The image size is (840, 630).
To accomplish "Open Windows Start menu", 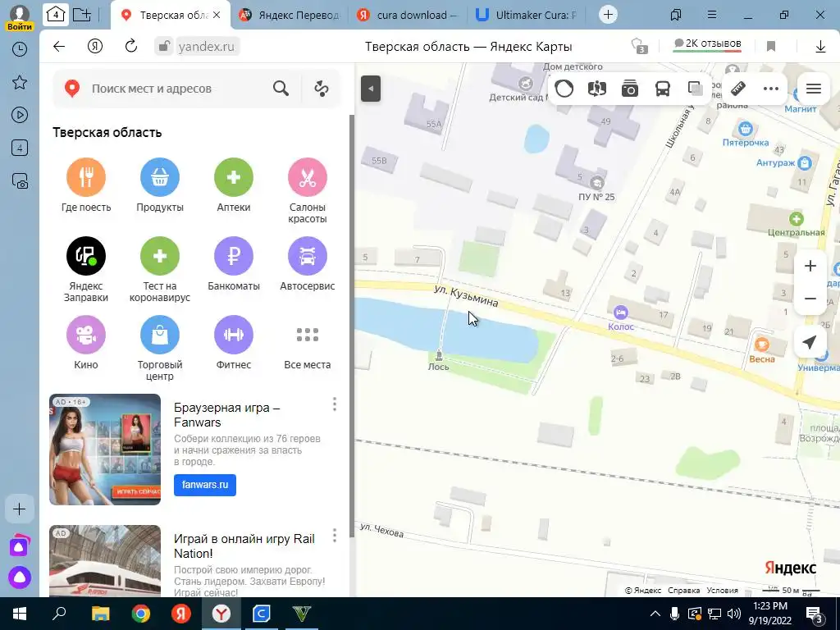I will 20,614.
